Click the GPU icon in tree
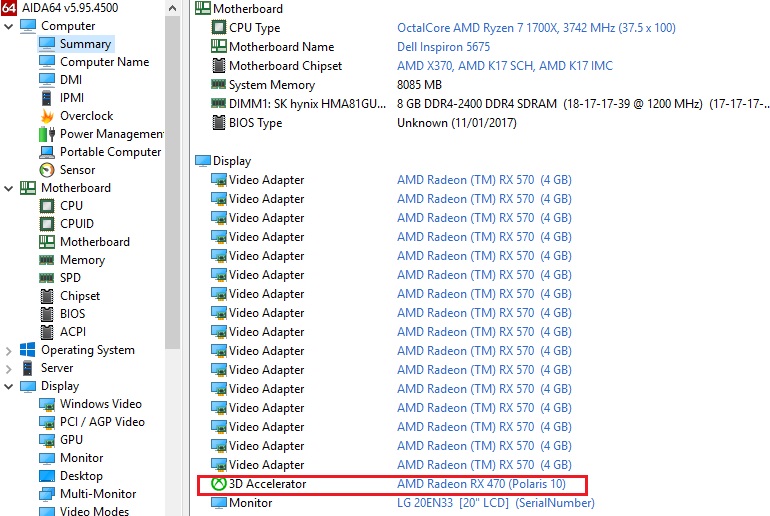The height and width of the screenshot is (516, 770). [47, 440]
